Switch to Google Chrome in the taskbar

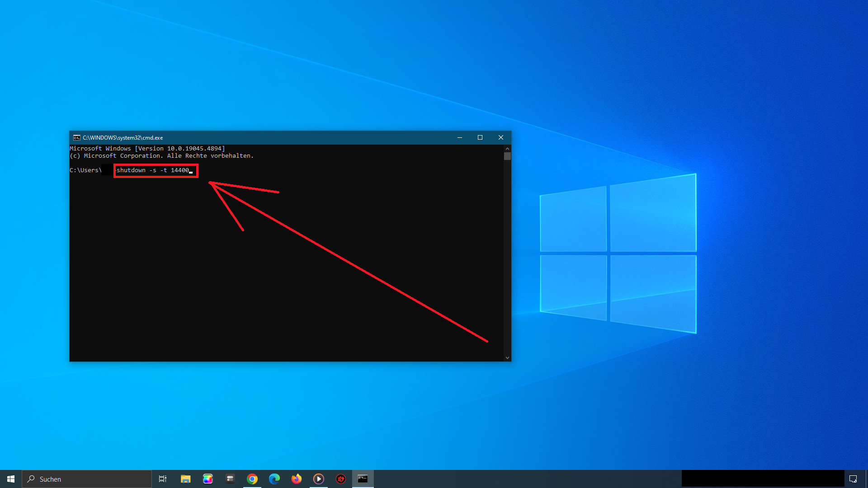(x=252, y=479)
